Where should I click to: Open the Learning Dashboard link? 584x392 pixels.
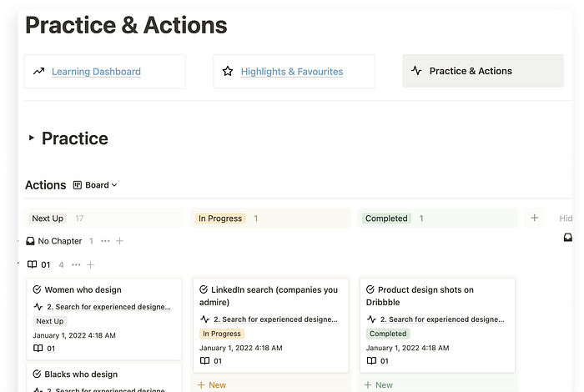[x=96, y=72]
